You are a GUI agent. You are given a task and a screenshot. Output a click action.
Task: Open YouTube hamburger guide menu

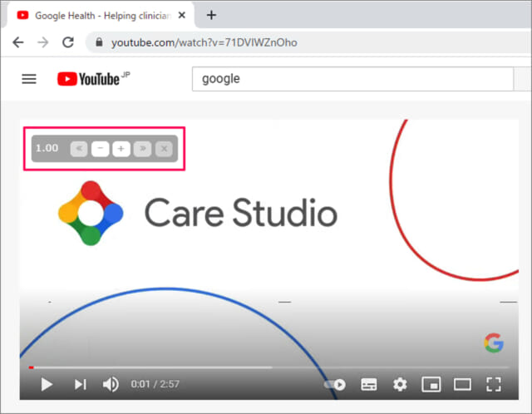[29, 79]
